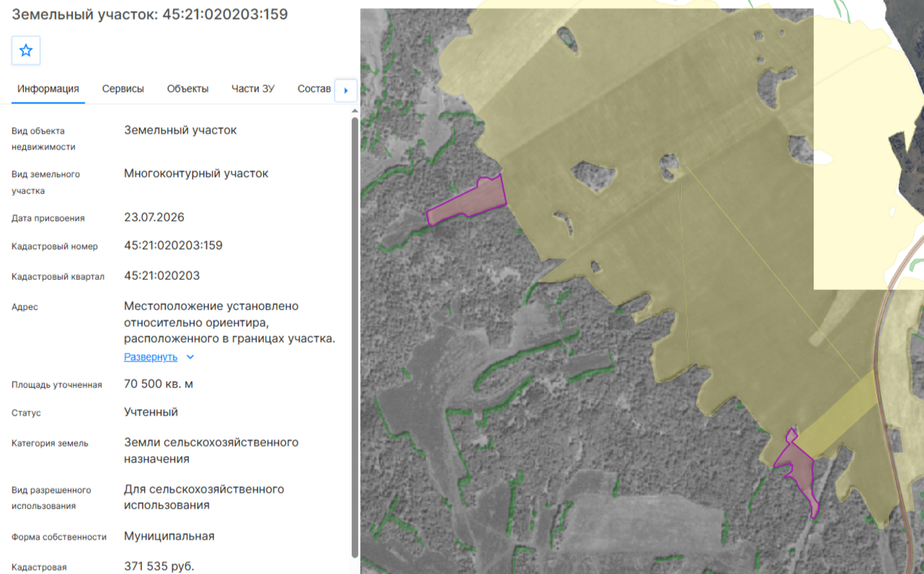Click the ownership value Муниципальная
Image resolution: width=924 pixels, height=574 pixels.
[169, 536]
